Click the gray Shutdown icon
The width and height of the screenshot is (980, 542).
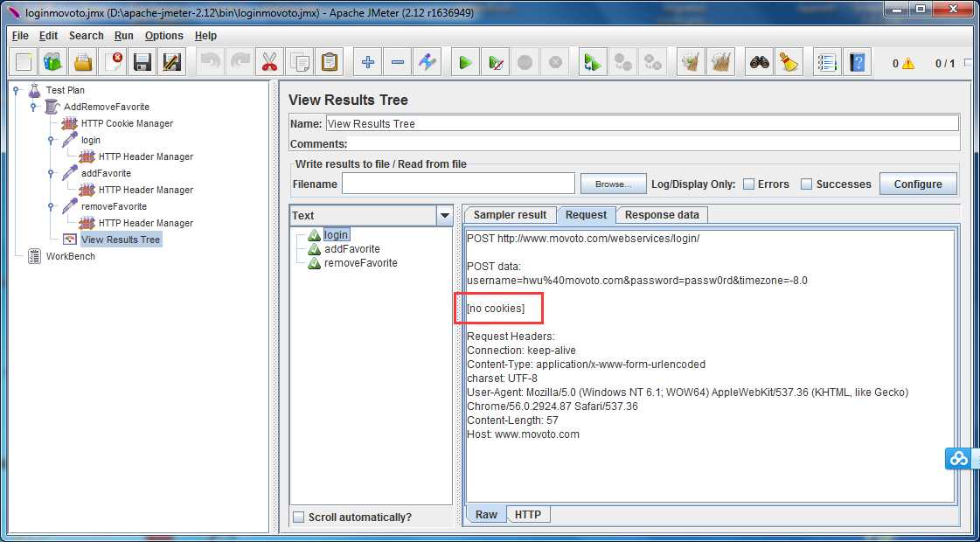pyautogui.click(x=555, y=62)
